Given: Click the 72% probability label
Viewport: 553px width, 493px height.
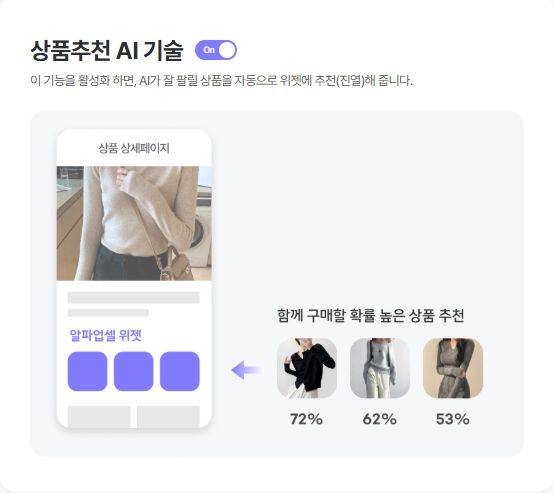Looking at the screenshot, I should 306,419.
